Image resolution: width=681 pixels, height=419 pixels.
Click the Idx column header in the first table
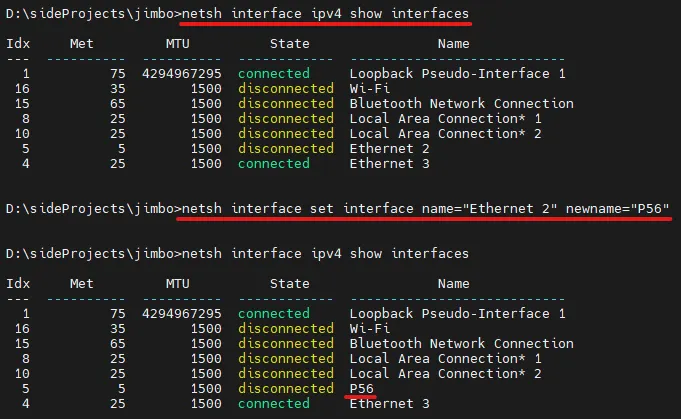coord(17,44)
